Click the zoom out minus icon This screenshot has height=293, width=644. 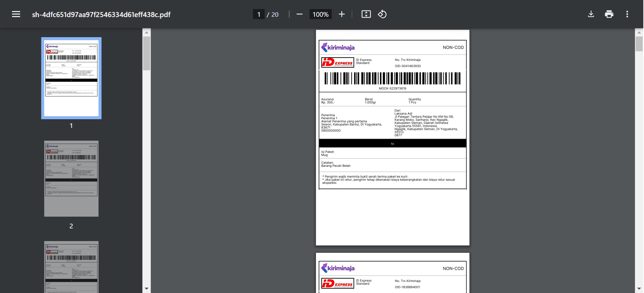point(300,14)
